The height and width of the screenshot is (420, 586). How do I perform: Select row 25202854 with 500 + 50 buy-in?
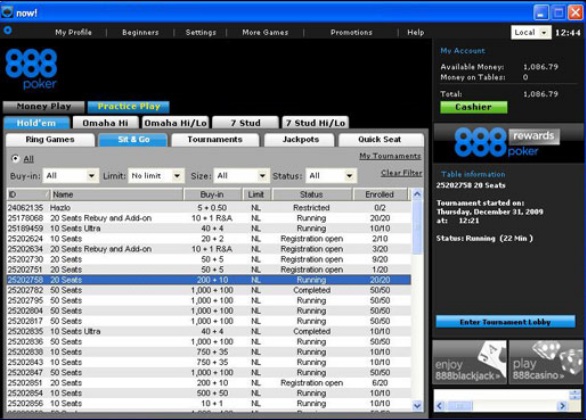coord(209,393)
